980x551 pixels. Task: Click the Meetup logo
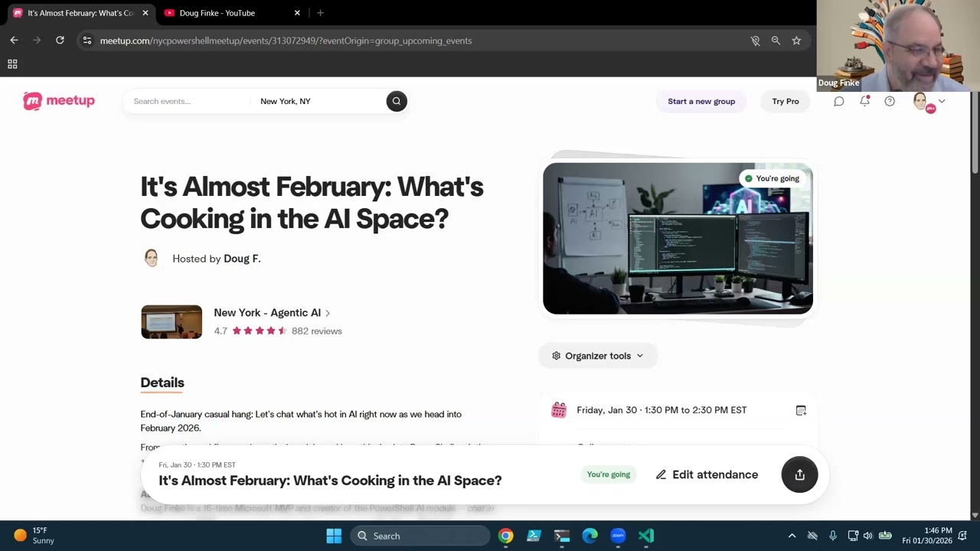59,101
